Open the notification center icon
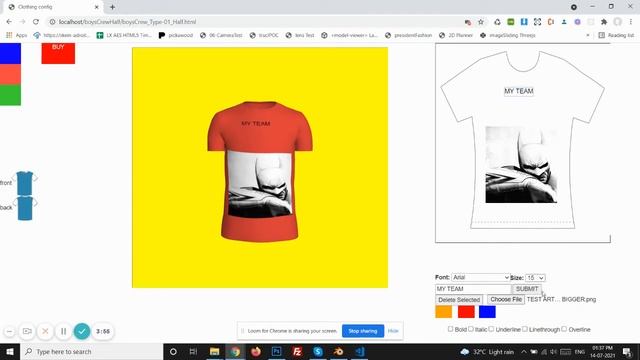Viewport: 640px width, 360px height. (x=627, y=351)
